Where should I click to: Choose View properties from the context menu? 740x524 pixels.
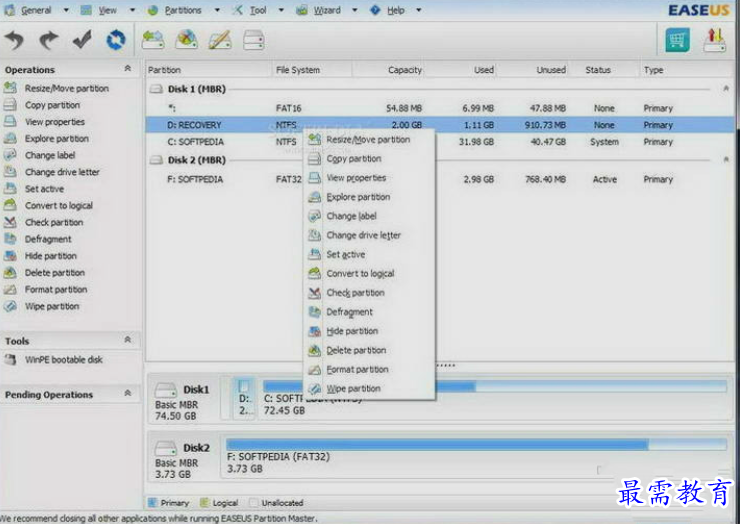click(368, 178)
